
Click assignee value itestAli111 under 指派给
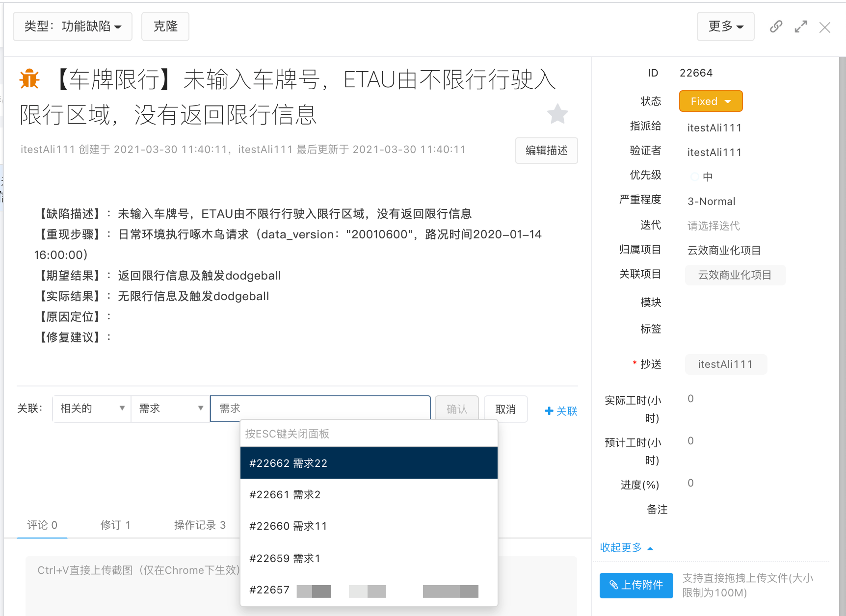pyautogui.click(x=714, y=128)
